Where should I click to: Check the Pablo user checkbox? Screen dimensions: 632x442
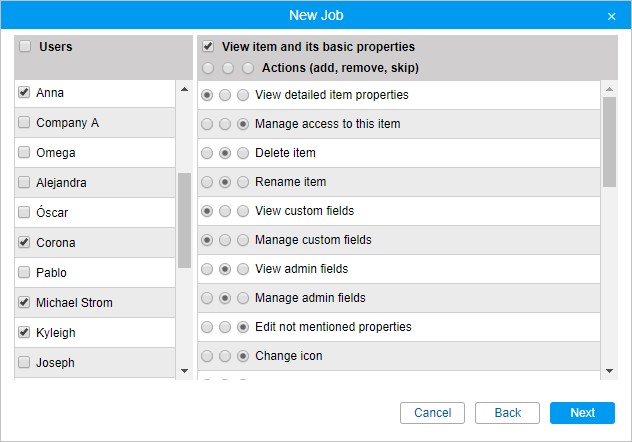point(24,272)
